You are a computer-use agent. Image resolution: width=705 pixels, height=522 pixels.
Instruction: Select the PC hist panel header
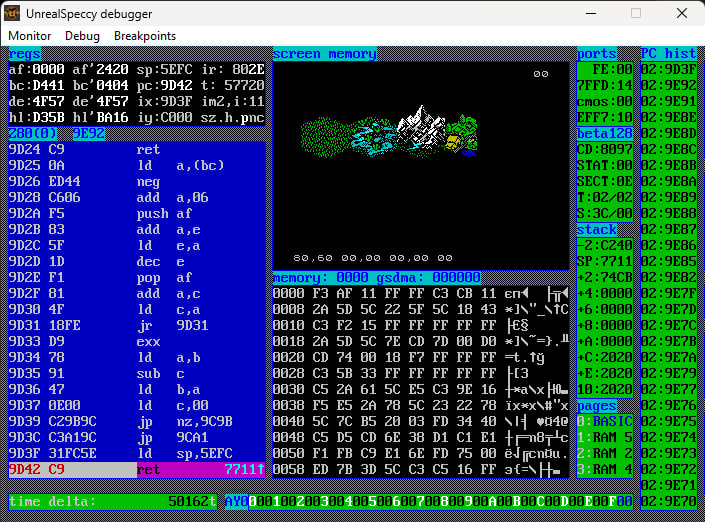669,54
